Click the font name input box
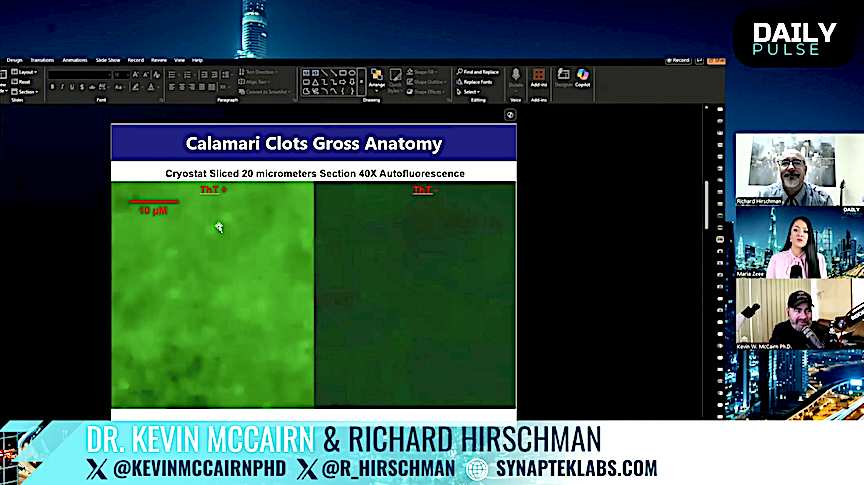The height and width of the screenshot is (485, 864). coord(78,74)
